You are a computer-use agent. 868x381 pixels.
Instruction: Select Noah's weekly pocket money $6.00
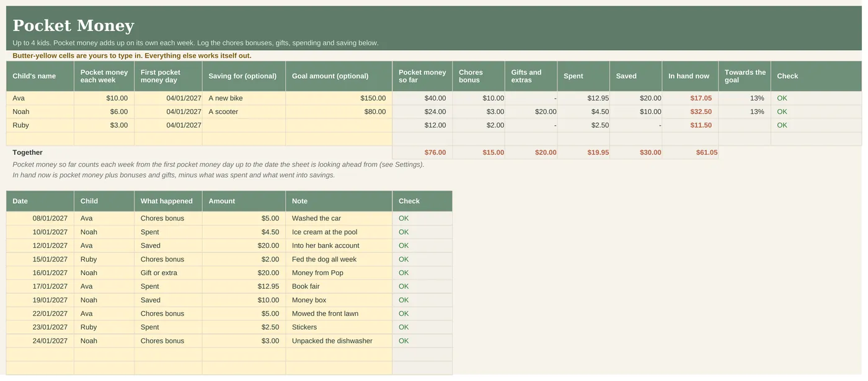point(104,112)
